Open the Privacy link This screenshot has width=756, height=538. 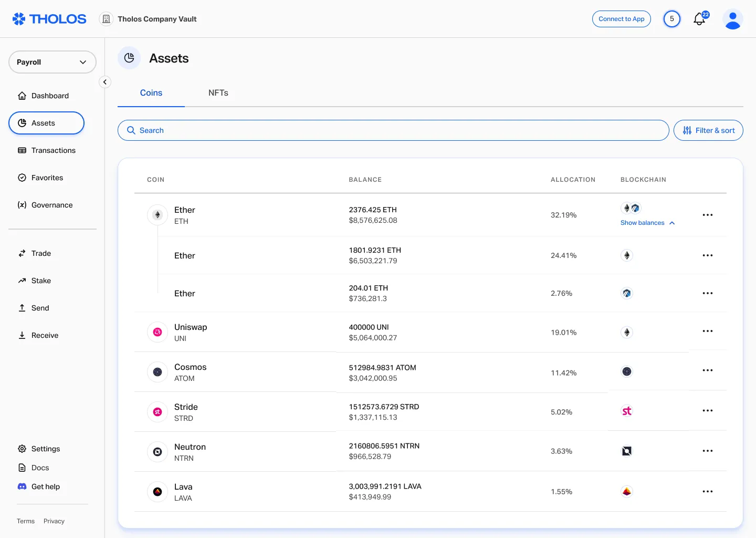coord(54,521)
